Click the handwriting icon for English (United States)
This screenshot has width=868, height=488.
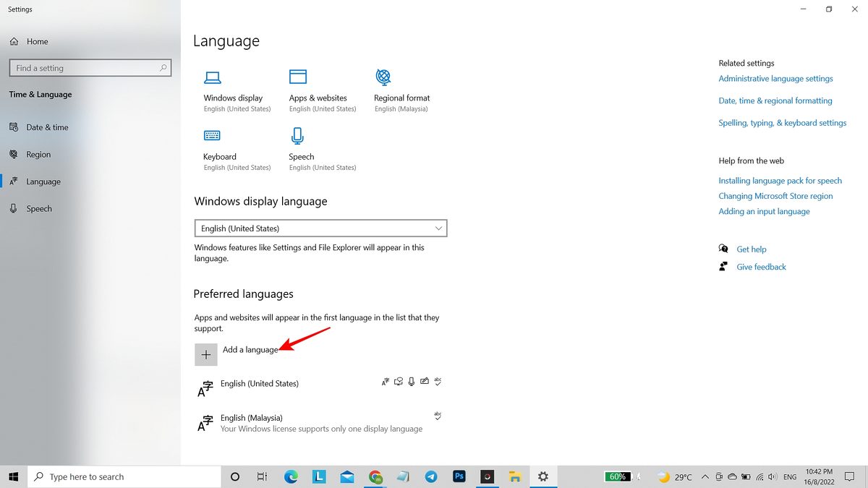click(x=425, y=381)
